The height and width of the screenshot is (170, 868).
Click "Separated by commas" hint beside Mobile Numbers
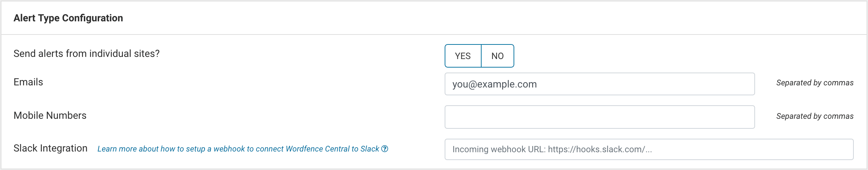point(814,116)
